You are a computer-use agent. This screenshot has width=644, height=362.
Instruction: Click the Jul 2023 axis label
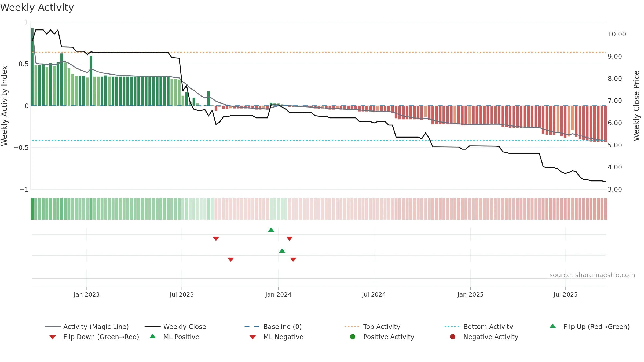(x=182, y=295)
